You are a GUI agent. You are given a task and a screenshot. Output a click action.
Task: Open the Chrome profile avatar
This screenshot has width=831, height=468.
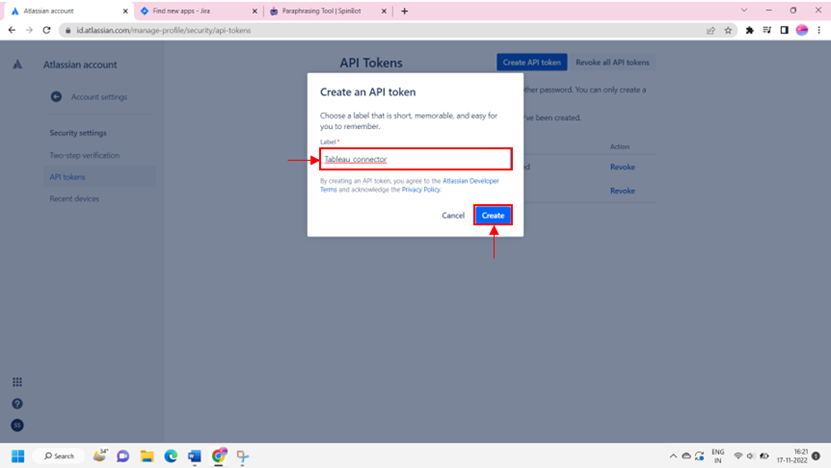click(802, 30)
